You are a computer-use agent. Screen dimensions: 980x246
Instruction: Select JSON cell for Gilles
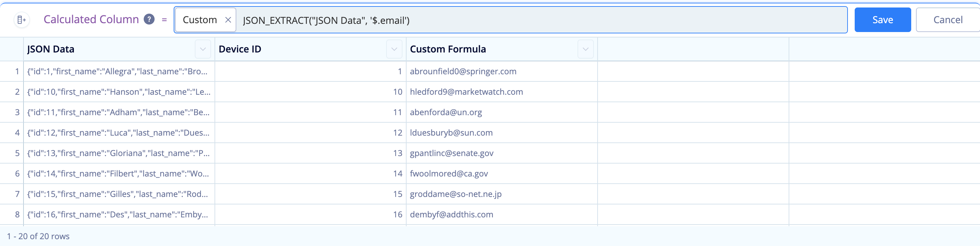pyautogui.click(x=119, y=194)
